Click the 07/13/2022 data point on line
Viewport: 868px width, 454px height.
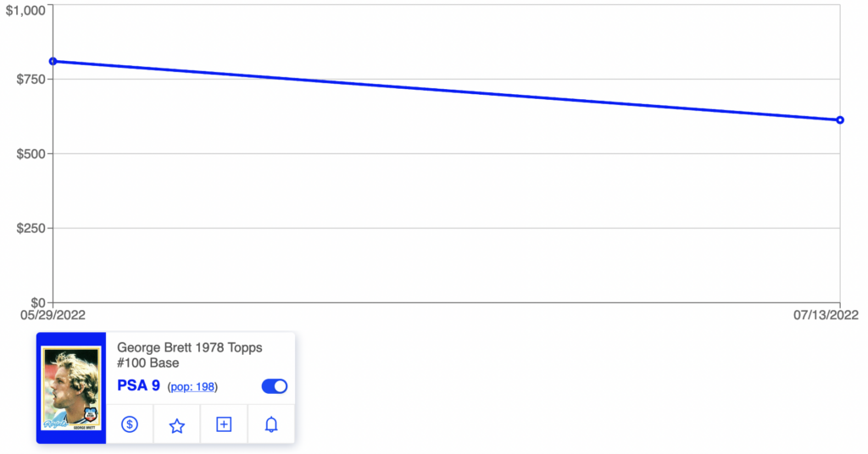pyautogui.click(x=840, y=120)
